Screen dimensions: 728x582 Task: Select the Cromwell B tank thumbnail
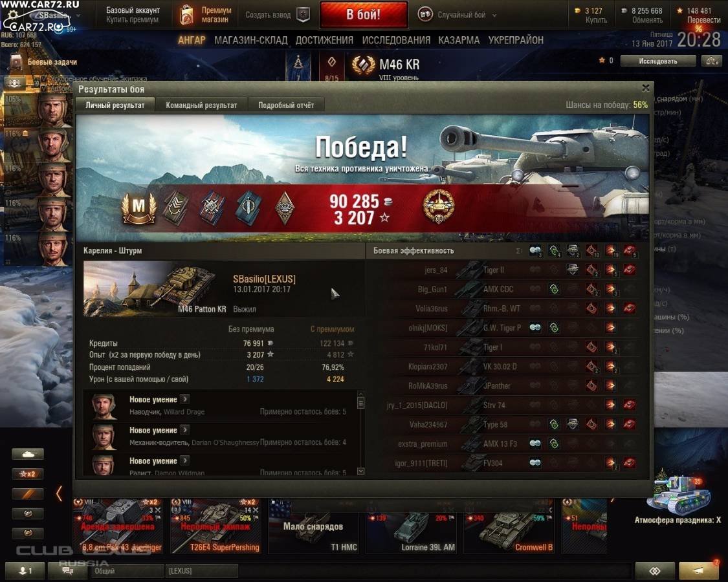pyautogui.click(x=509, y=526)
